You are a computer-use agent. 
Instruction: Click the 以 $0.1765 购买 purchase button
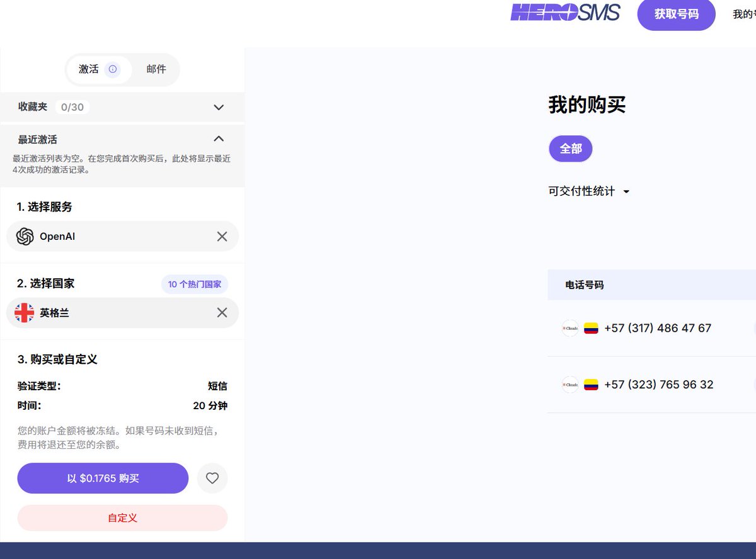pyautogui.click(x=103, y=478)
